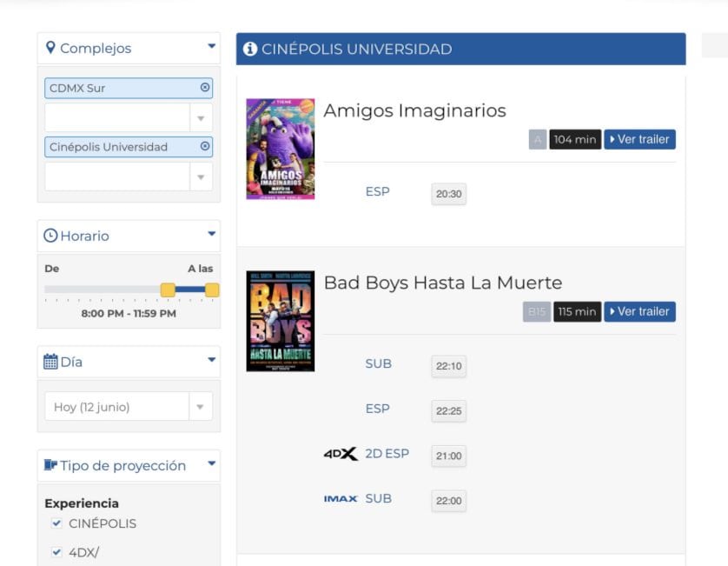Click the IMAX logo icon

click(x=341, y=499)
